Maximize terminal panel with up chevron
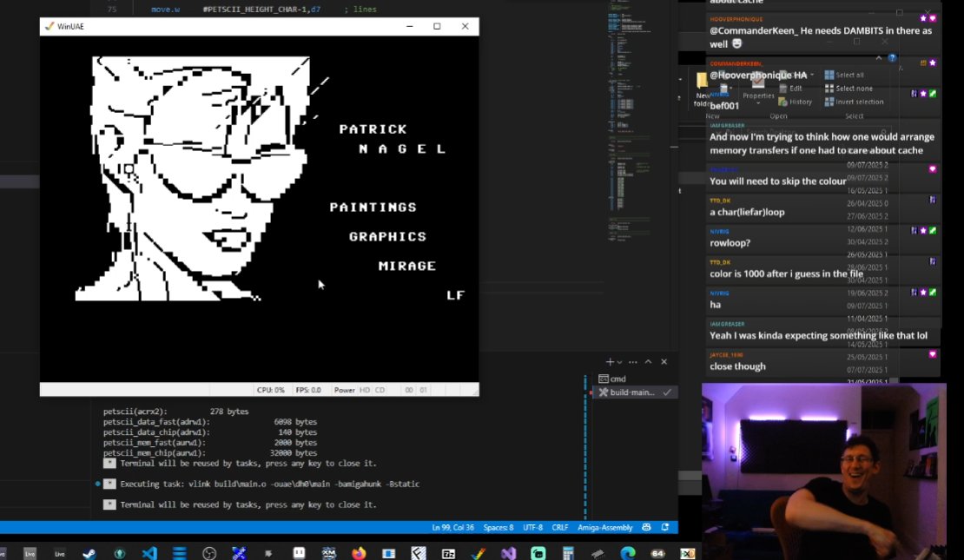Image resolution: width=964 pixels, height=560 pixels. (x=648, y=361)
